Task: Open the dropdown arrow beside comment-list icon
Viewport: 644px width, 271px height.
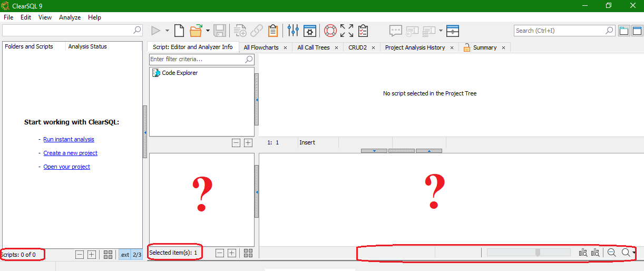Action: 441,31
